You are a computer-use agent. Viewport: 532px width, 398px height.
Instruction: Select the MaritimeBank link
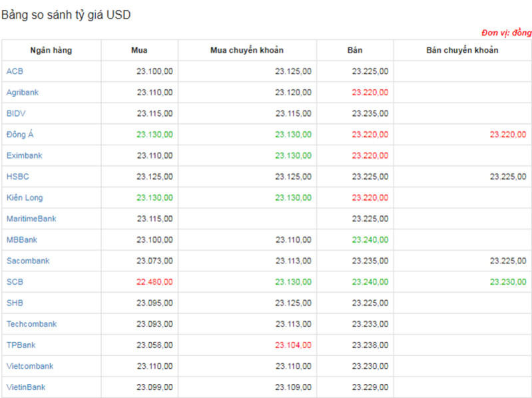click(31, 219)
